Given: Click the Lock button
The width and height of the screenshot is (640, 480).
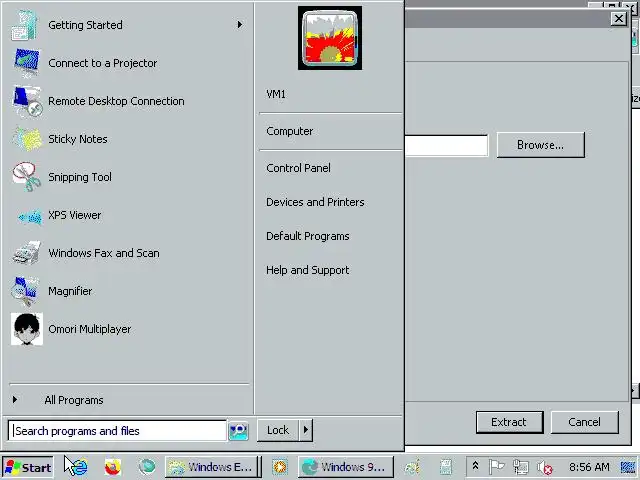Looking at the screenshot, I should coord(278,430).
